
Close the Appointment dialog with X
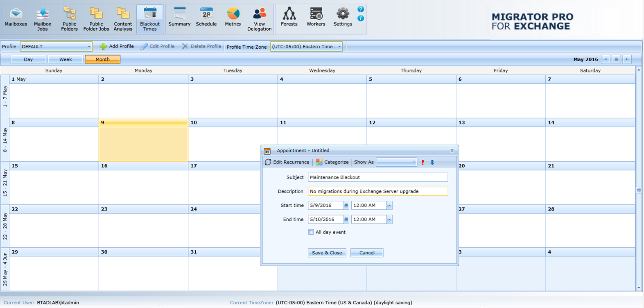click(452, 150)
